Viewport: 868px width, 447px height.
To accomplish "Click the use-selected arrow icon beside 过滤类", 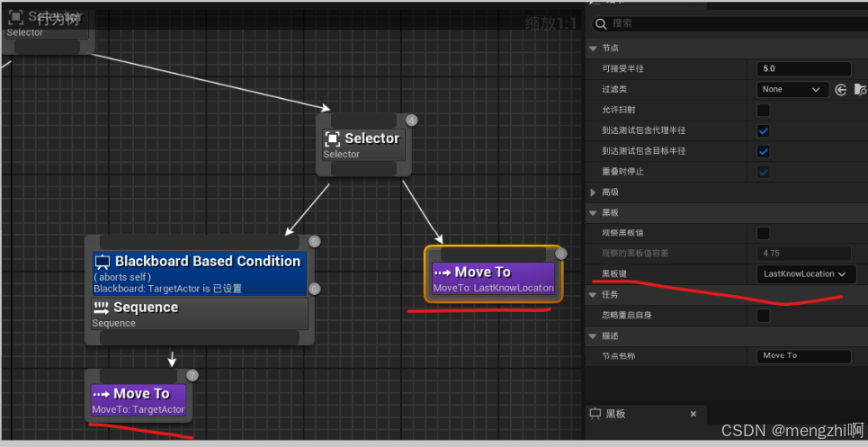I will point(841,90).
